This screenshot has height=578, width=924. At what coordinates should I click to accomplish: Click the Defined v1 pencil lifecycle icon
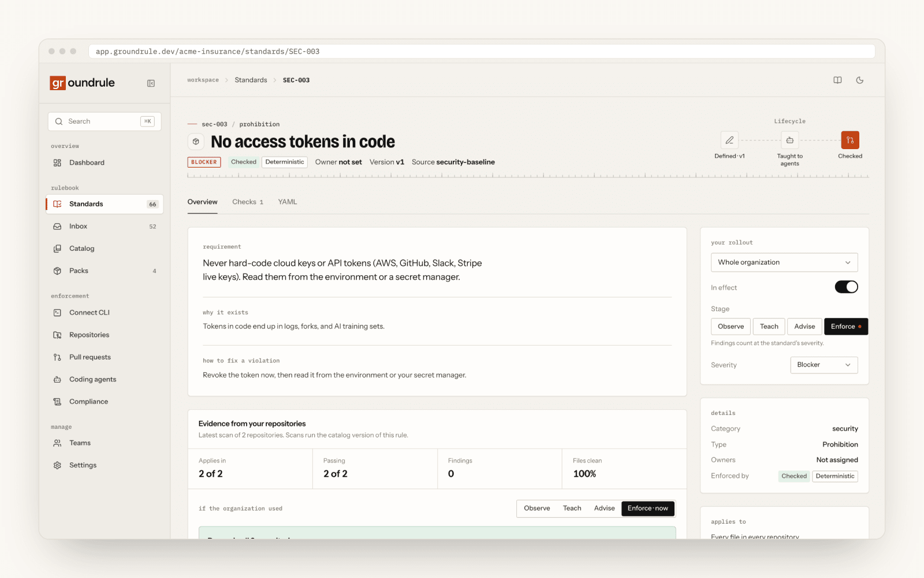point(729,140)
